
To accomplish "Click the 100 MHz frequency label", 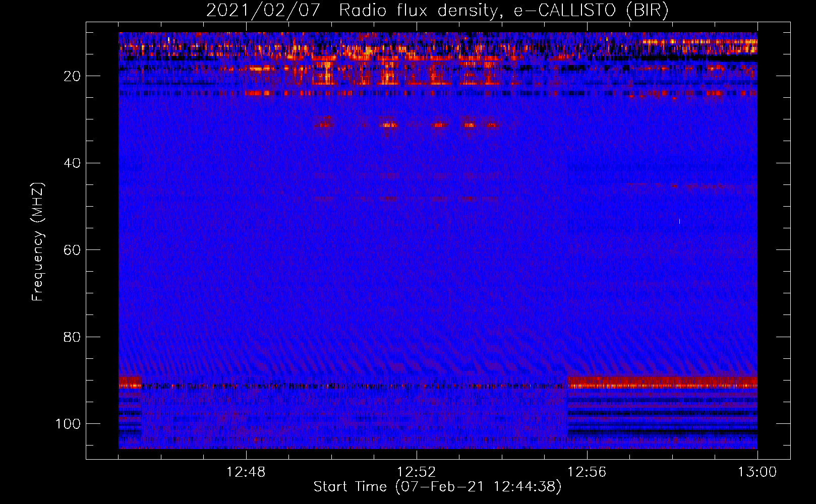I will coord(68,424).
